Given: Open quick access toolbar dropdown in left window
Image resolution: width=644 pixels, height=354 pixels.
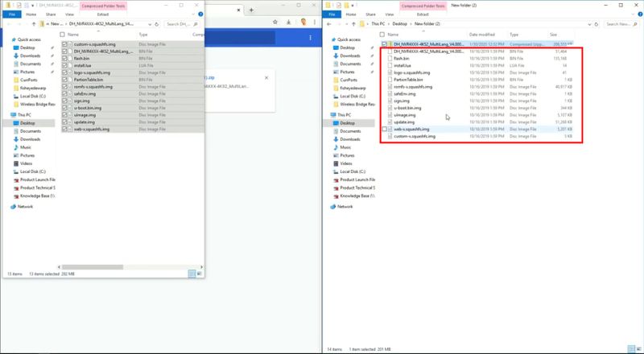Looking at the screenshot, I should pyautogui.click(x=32, y=6).
